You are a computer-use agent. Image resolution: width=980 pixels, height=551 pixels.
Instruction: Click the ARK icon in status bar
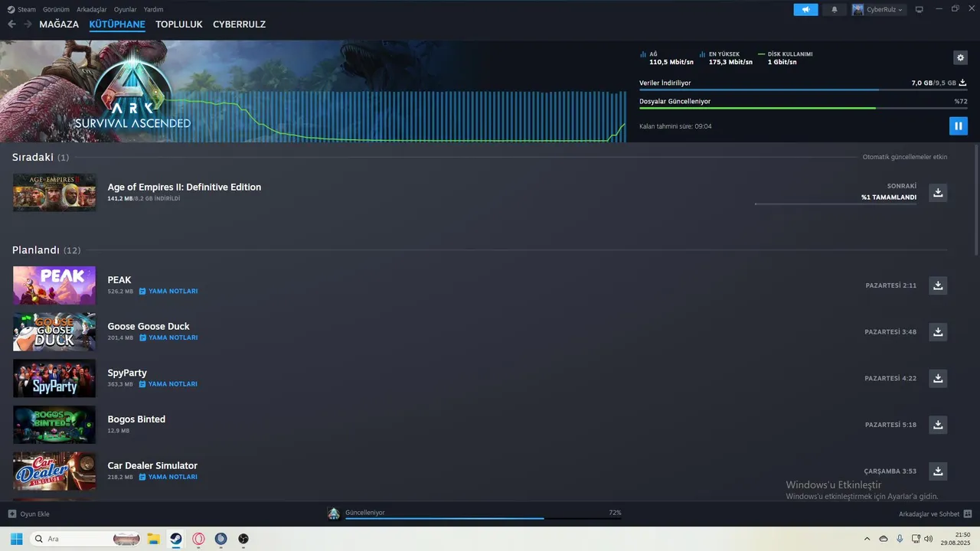334,514
